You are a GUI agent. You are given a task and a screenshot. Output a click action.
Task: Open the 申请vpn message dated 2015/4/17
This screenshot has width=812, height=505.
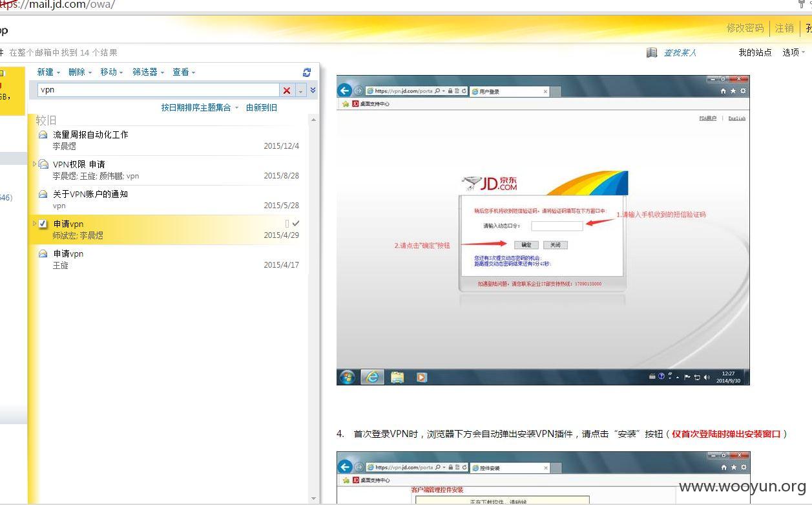[x=168, y=259]
